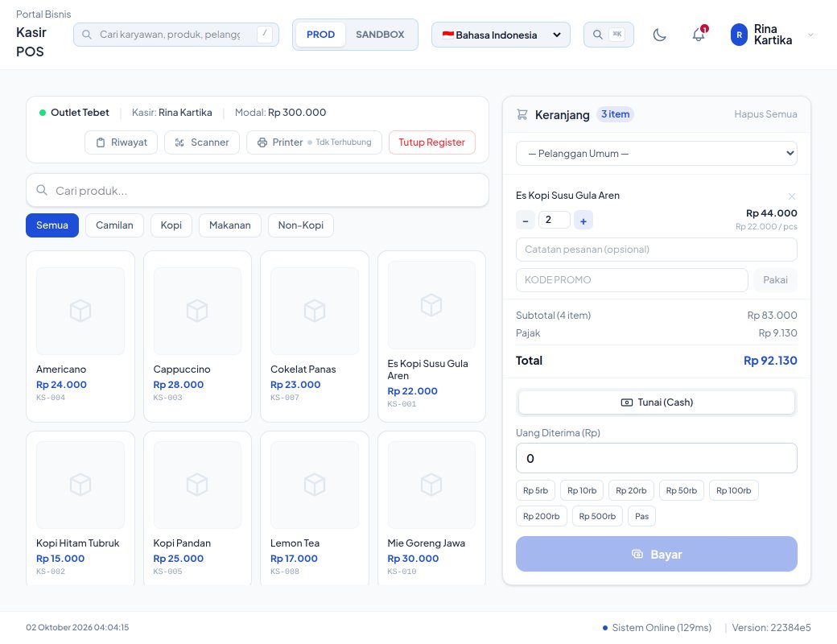
Task: Choose the Rp 500rb quick amount
Action: (597, 516)
